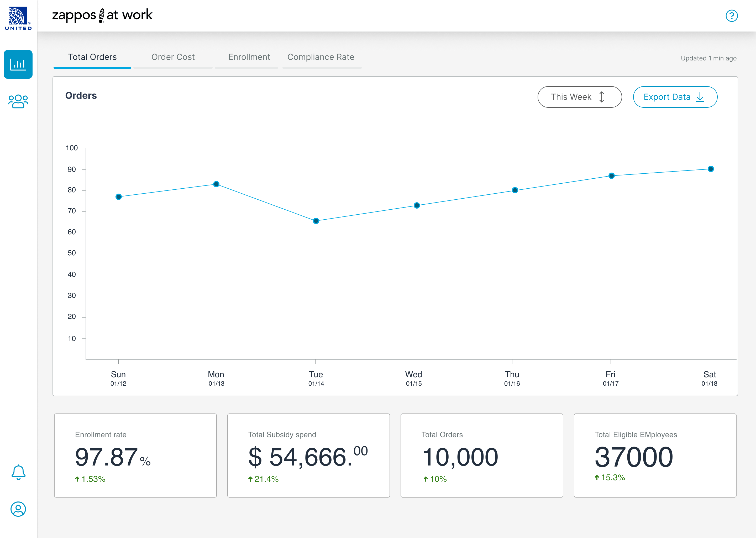Click the United logo
The width and height of the screenshot is (756, 538).
pyautogui.click(x=18, y=19)
